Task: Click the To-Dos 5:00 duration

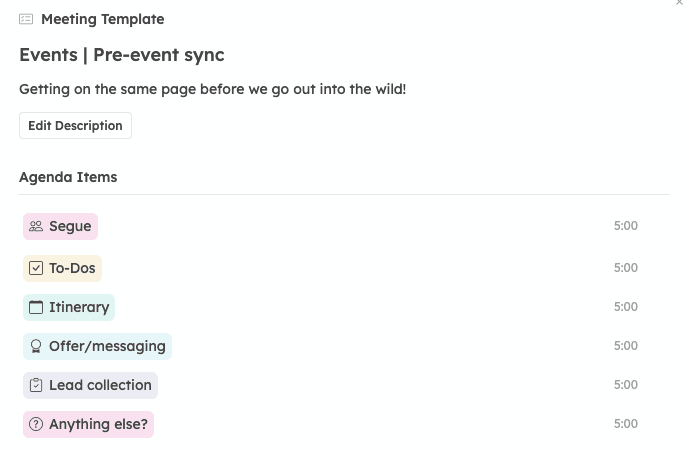Action: (625, 268)
